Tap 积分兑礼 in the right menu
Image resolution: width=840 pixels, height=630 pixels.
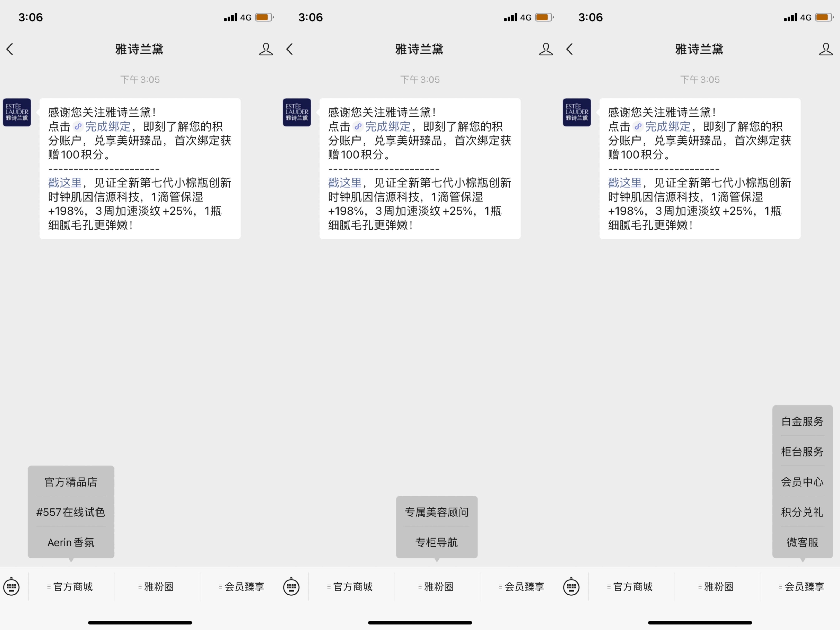802,512
